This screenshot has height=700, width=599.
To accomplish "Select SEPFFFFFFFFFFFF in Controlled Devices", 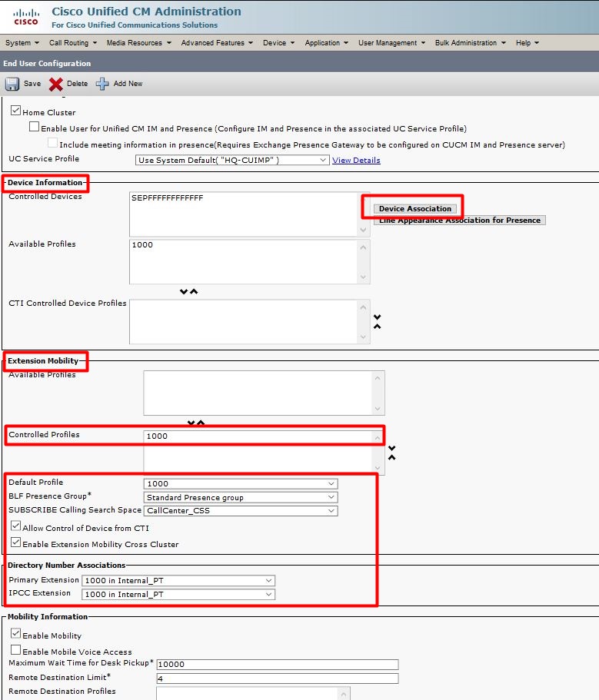I will (167, 197).
